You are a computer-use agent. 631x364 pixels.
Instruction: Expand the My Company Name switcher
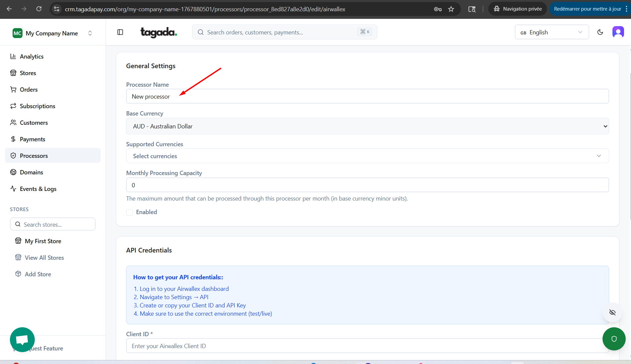[x=53, y=33]
